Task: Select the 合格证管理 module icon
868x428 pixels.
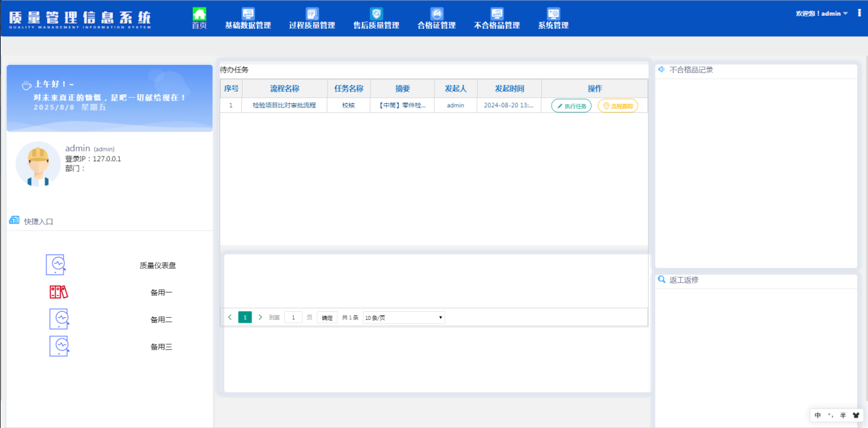Action: click(x=435, y=14)
